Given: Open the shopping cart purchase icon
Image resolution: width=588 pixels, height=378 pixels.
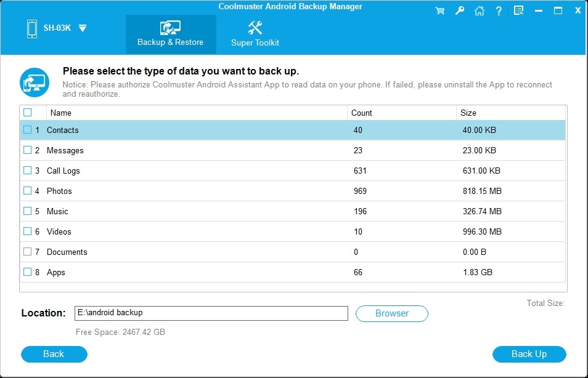Looking at the screenshot, I should point(440,10).
